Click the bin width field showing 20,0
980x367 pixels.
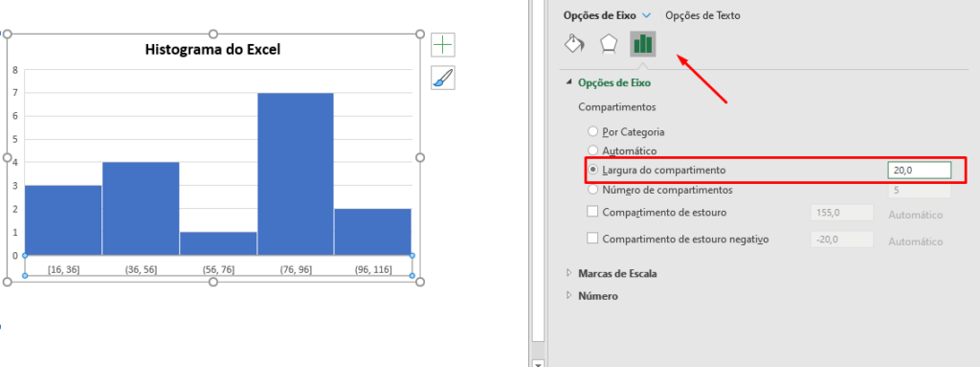pyautogui.click(x=920, y=171)
